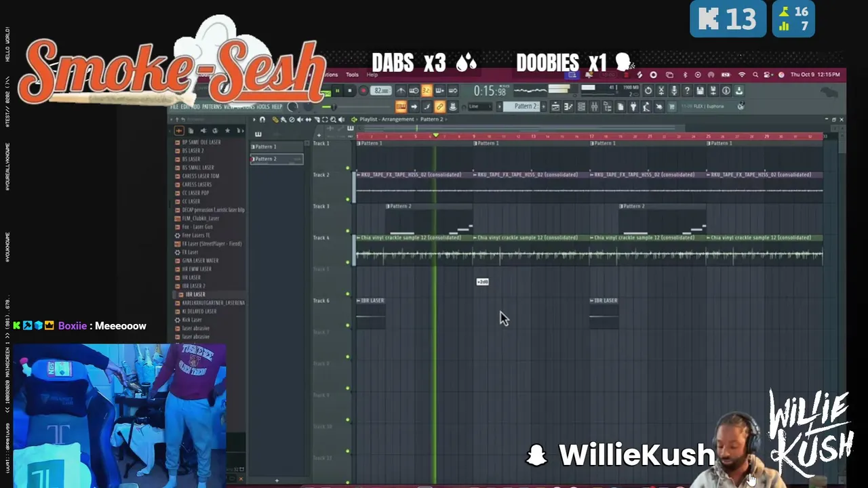This screenshot has width=868, height=488.
Task: Click the first IBR LASER clip on Track 6
Action: [x=371, y=313]
